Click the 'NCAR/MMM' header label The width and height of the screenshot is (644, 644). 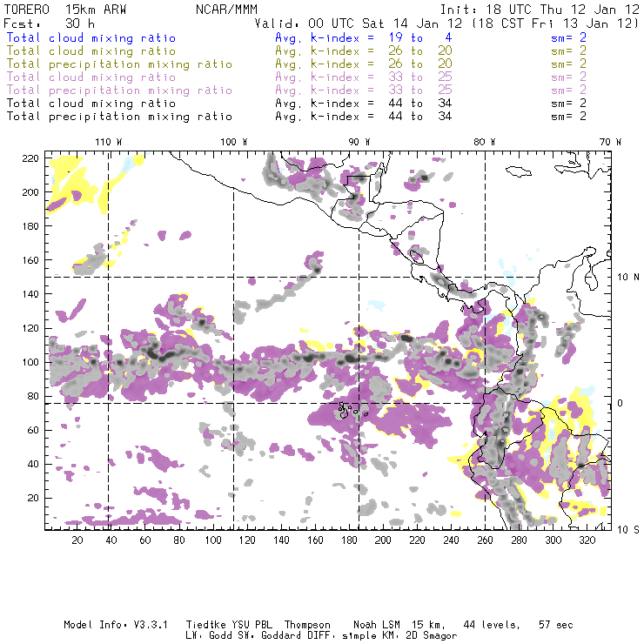coord(227,10)
